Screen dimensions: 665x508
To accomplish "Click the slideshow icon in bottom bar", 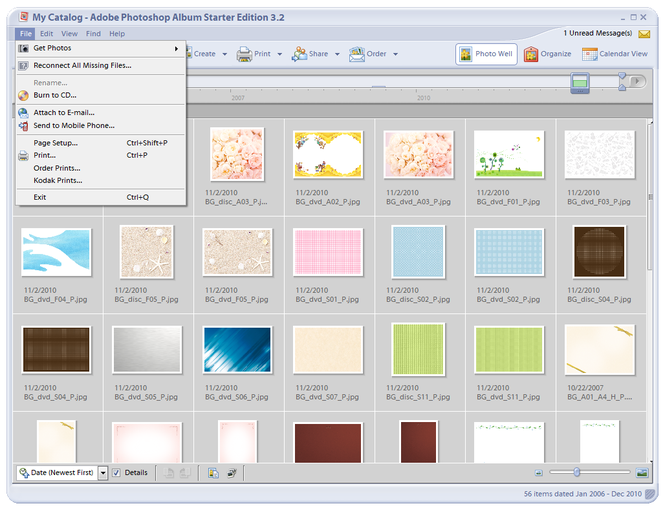I will 232,473.
